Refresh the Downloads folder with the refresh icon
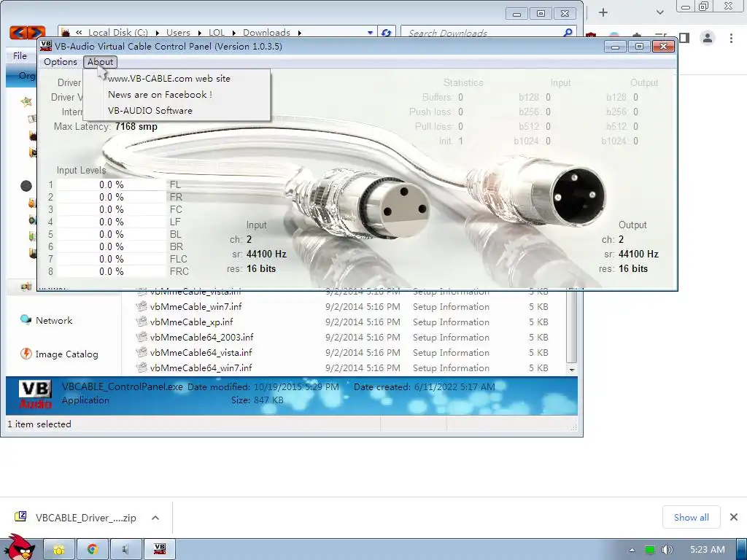The image size is (747, 560). point(386,32)
